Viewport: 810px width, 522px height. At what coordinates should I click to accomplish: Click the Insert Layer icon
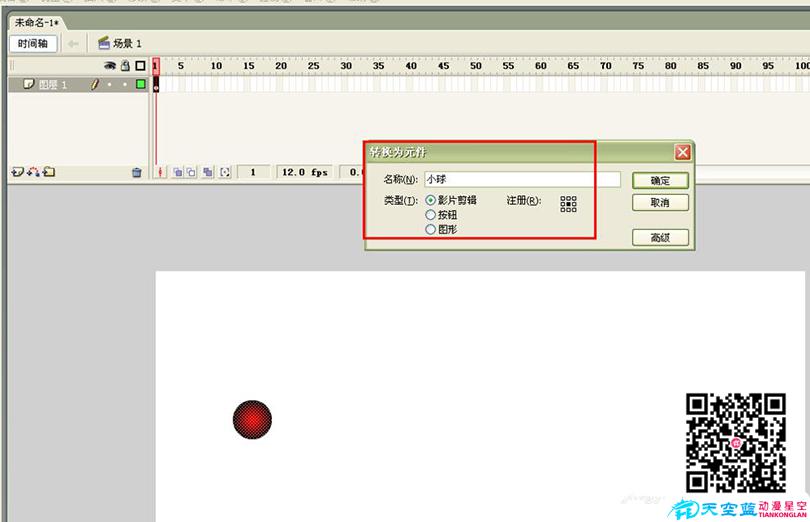(x=17, y=172)
